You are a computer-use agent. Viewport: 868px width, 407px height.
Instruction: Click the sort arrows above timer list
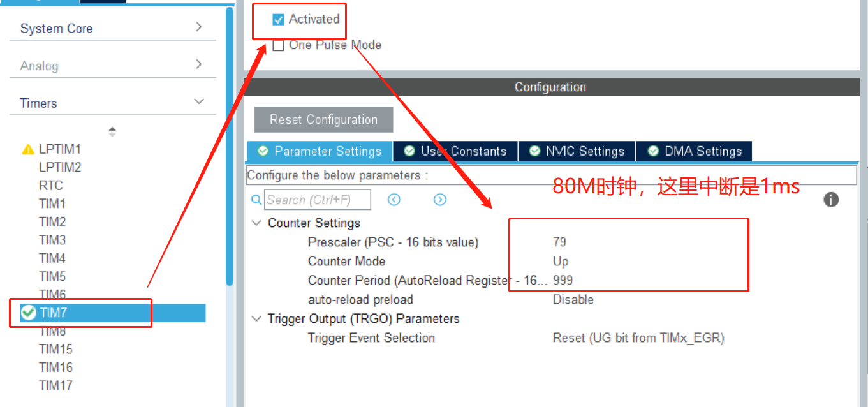(112, 132)
